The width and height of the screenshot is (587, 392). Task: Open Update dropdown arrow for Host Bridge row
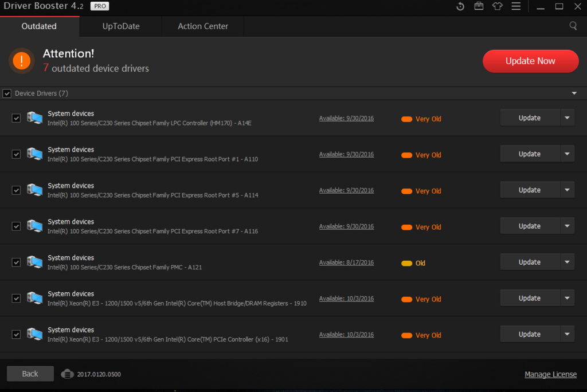click(x=567, y=298)
